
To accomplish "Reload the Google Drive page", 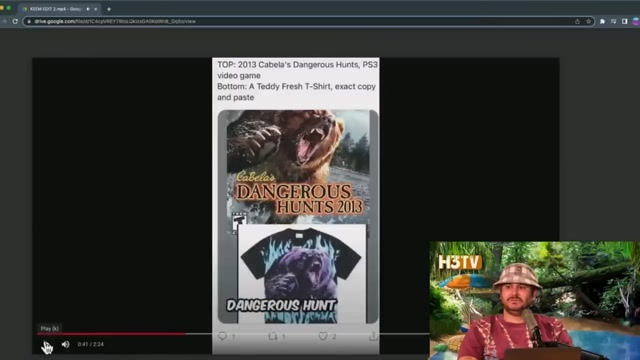I will click(x=15, y=21).
